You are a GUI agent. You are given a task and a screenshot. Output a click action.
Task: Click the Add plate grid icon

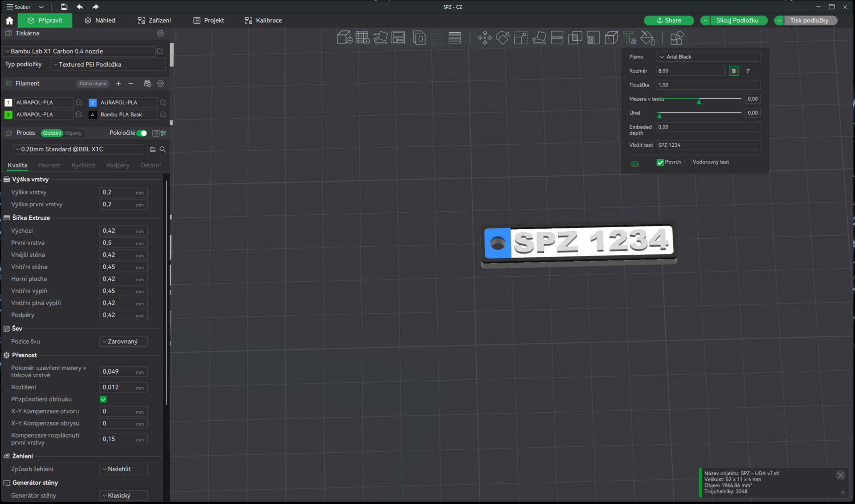362,38
